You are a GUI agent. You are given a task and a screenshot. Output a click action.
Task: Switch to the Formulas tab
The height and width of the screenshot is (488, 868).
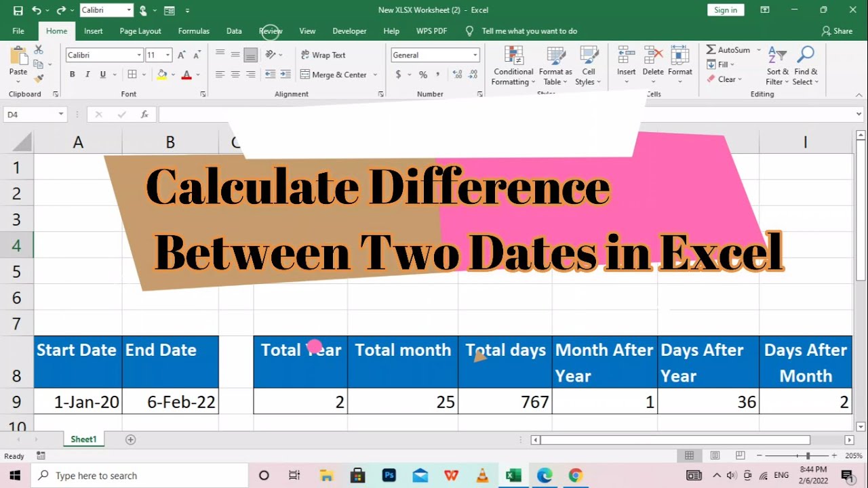194,31
